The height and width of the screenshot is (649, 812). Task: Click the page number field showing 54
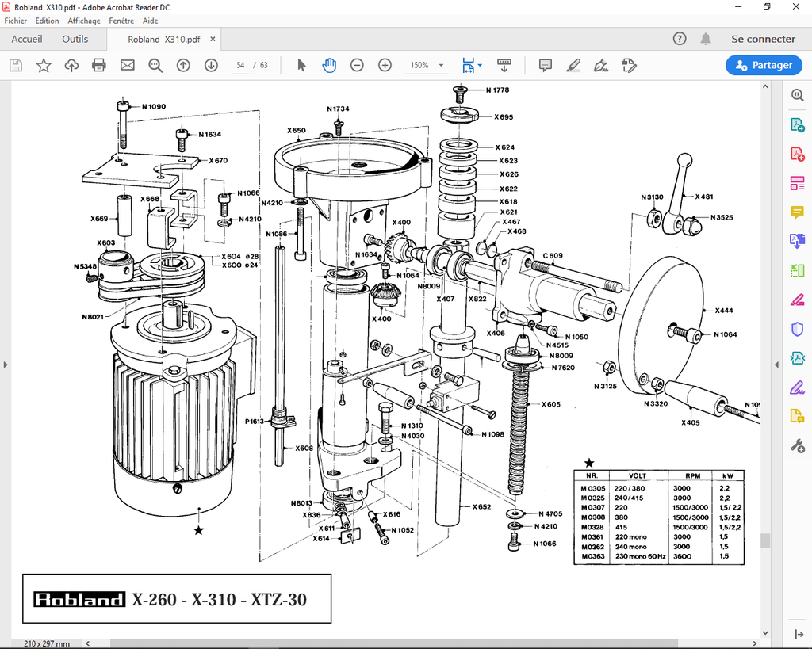point(240,65)
